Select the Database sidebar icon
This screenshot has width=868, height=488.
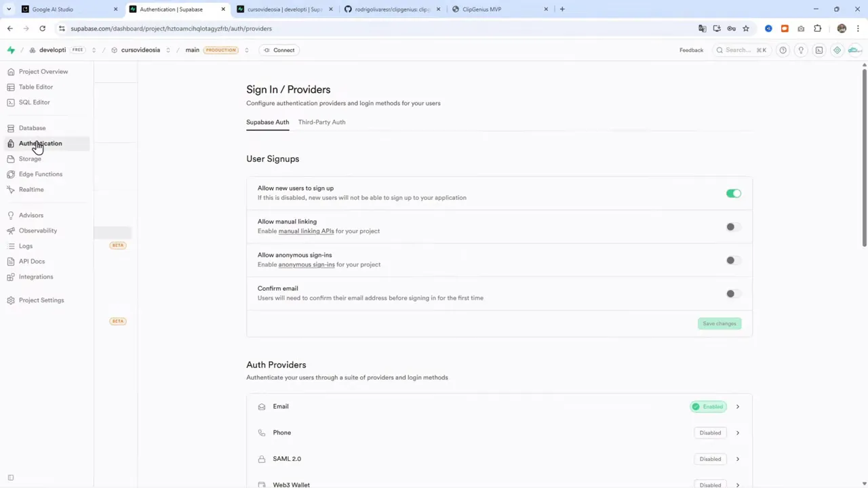point(32,127)
